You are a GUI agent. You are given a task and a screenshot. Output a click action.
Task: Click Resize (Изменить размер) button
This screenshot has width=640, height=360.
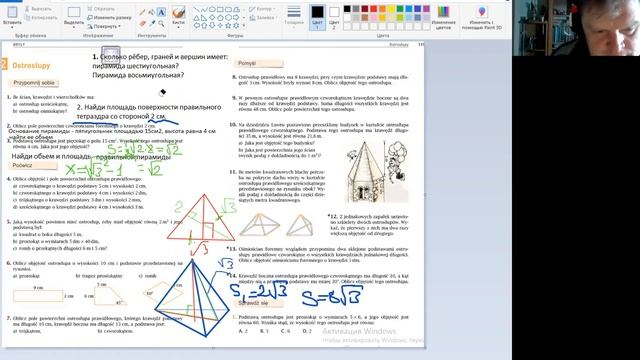point(109,18)
